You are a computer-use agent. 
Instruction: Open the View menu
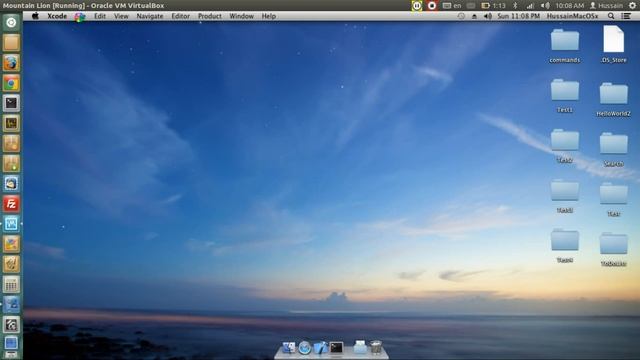[x=121, y=16]
